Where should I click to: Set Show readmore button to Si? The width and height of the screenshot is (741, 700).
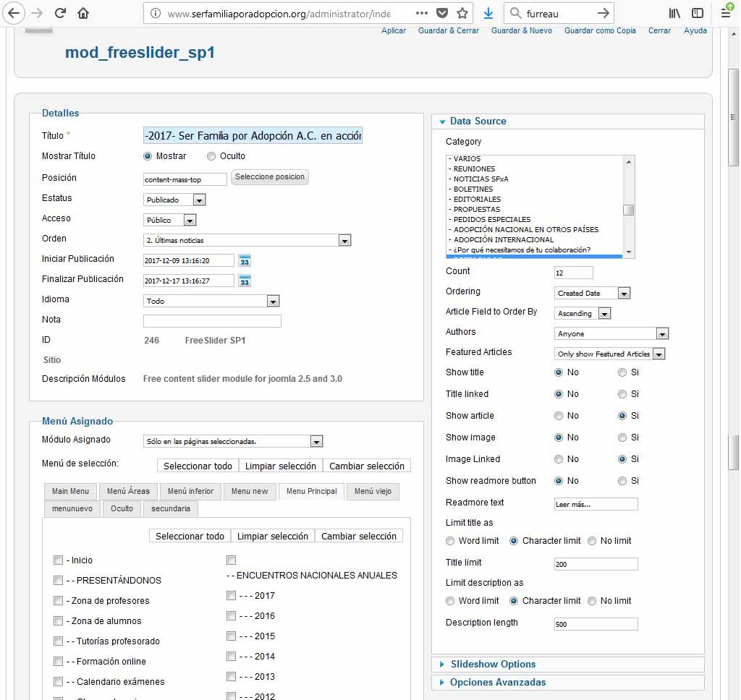click(622, 482)
